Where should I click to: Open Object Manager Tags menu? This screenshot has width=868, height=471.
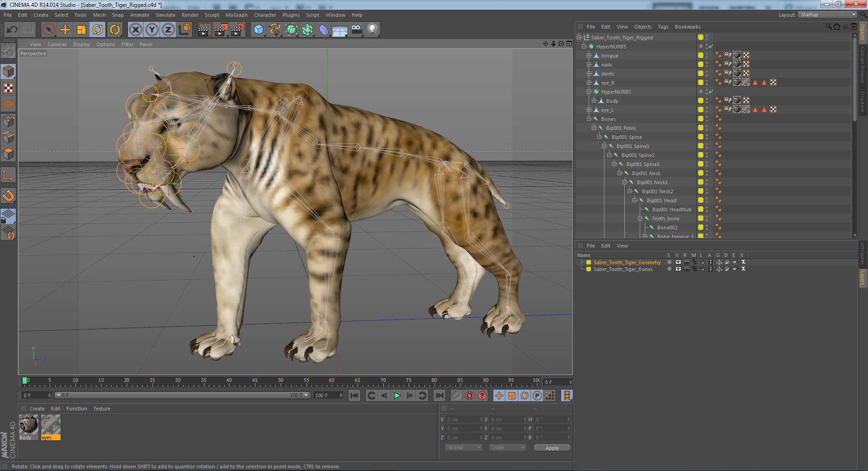(663, 27)
